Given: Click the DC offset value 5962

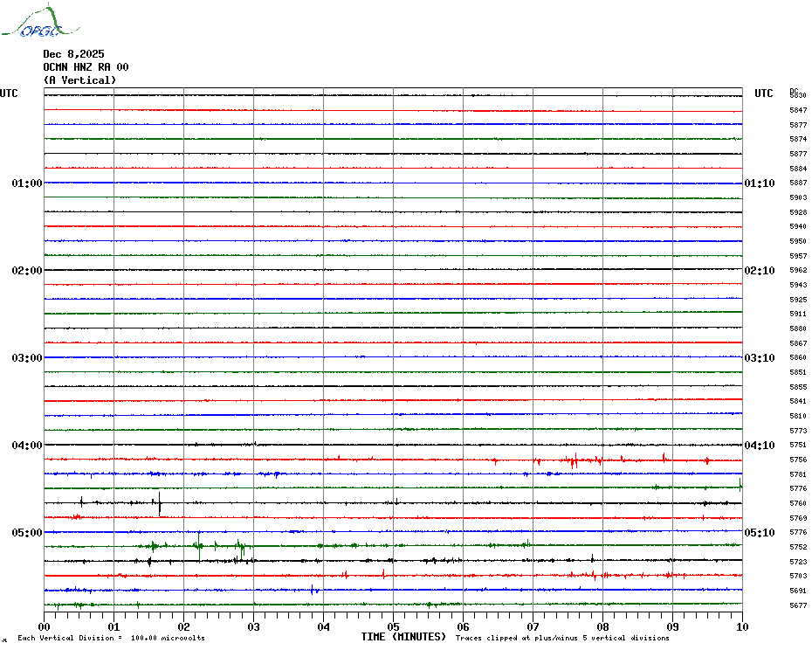Looking at the screenshot, I should tap(798, 271).
